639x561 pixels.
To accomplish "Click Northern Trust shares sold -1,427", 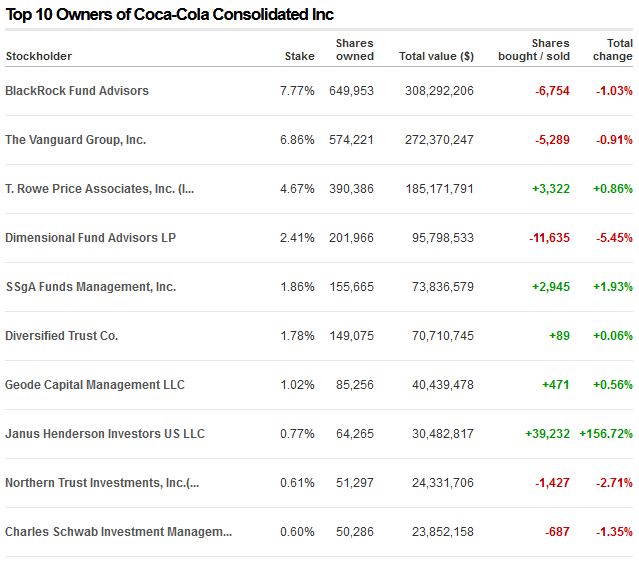I will pos(552,483).
